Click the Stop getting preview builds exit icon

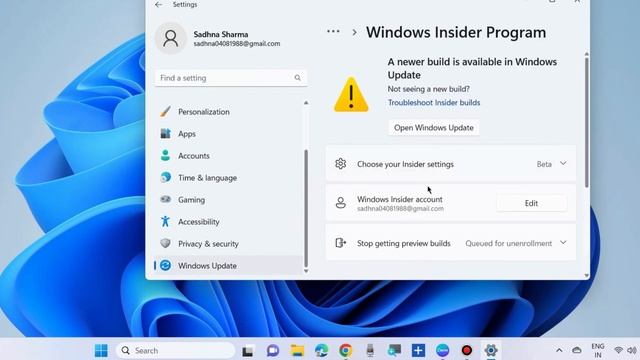pyautogui.click(x=340, y=243)
